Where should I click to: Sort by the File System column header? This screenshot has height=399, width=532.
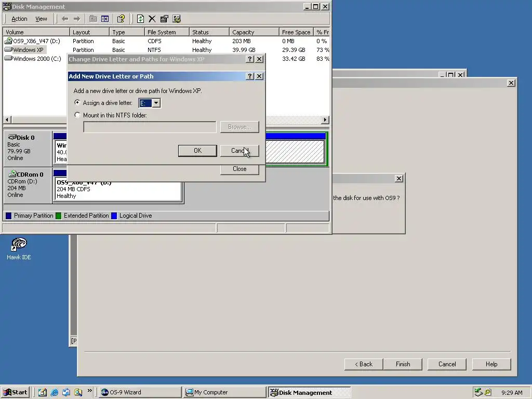[x=167, y=32]
